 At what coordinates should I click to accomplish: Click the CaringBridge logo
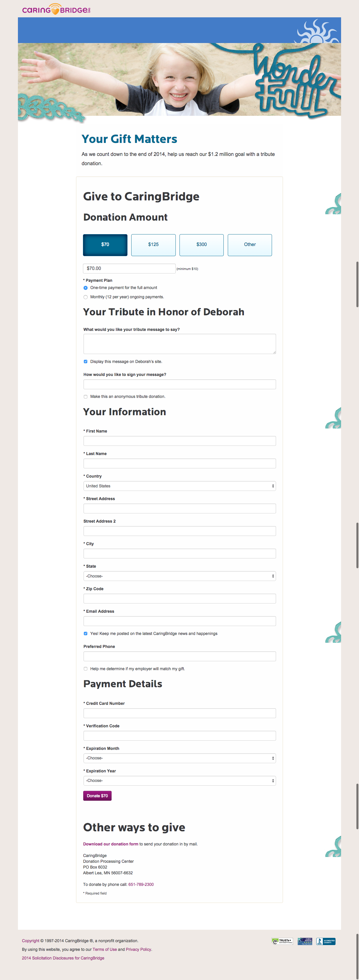(56, 10)
